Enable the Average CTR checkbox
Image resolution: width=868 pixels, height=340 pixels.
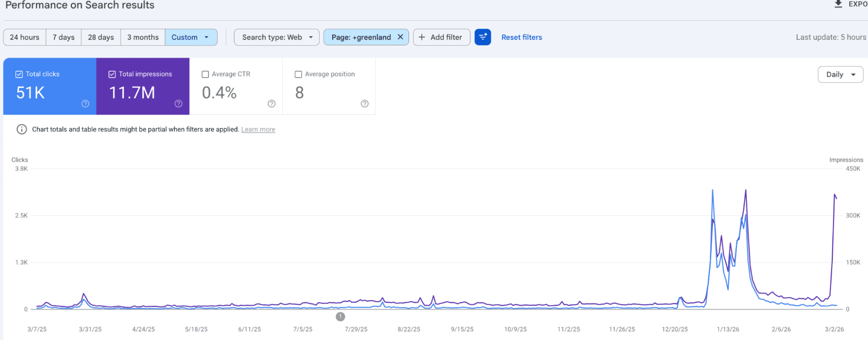tap(205, 74)
